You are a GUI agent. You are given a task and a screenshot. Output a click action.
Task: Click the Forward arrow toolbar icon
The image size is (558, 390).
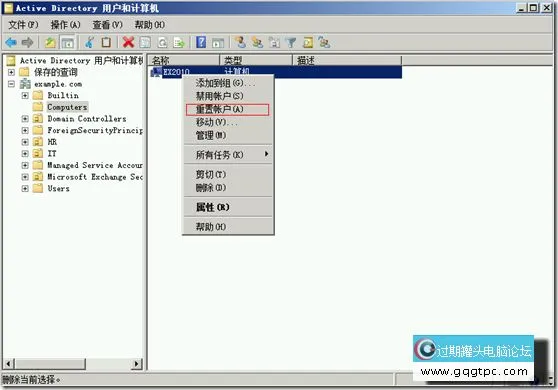click(x=27, y=43)
